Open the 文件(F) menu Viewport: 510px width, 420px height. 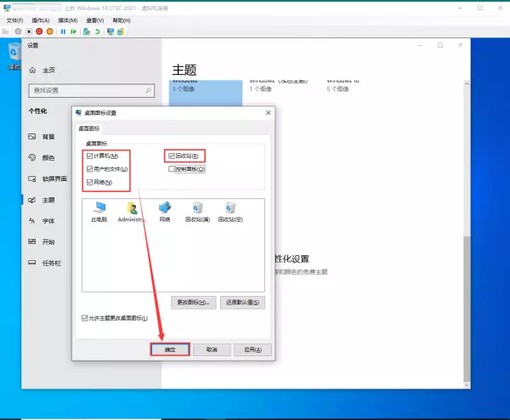pos(15,20)
